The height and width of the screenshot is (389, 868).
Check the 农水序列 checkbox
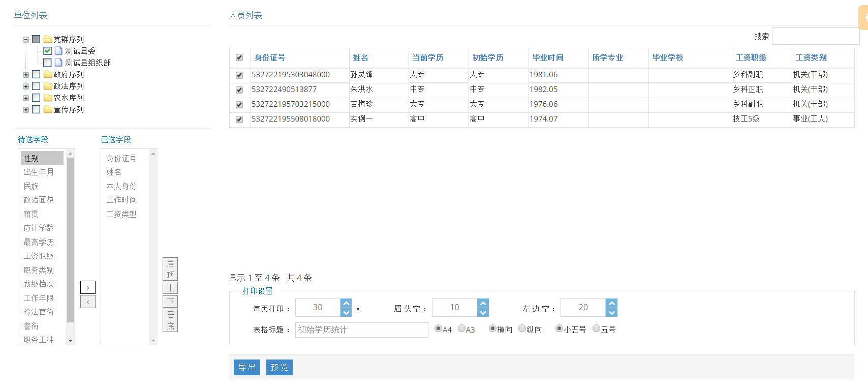coord(36,98)
